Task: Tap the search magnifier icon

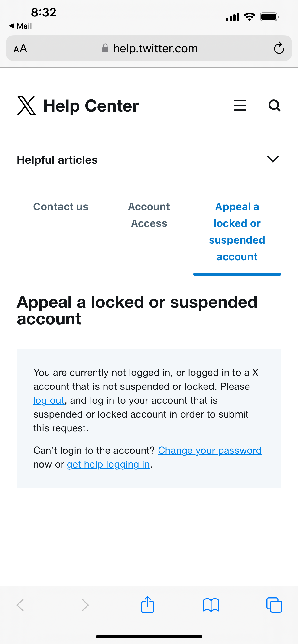Action: [x=274, y=105]
